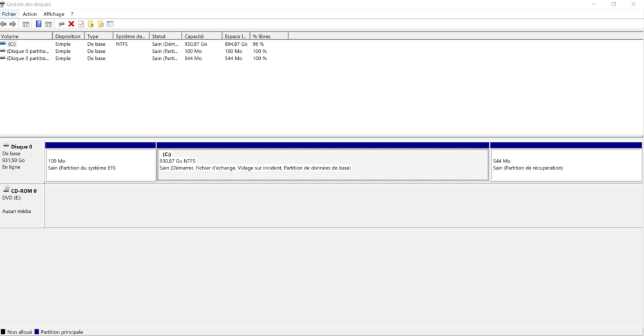Open the Fichier menu
The width and height of the screenshot is (644, 336).
pos(9,14)
